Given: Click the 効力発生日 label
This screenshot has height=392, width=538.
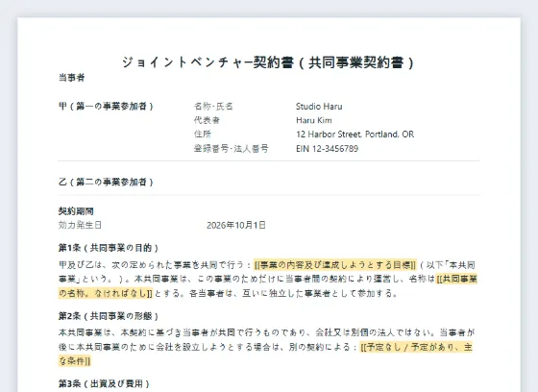Looking at the screenshot, I should click(80, 225).
